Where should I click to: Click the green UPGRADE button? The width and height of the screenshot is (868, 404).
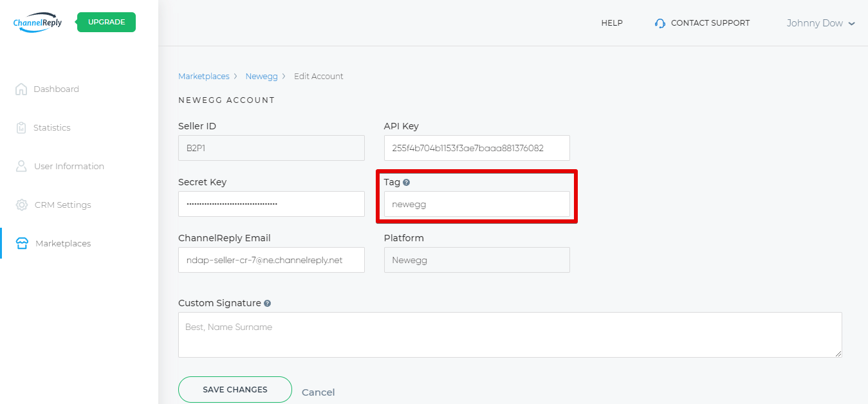coord(106,22)
